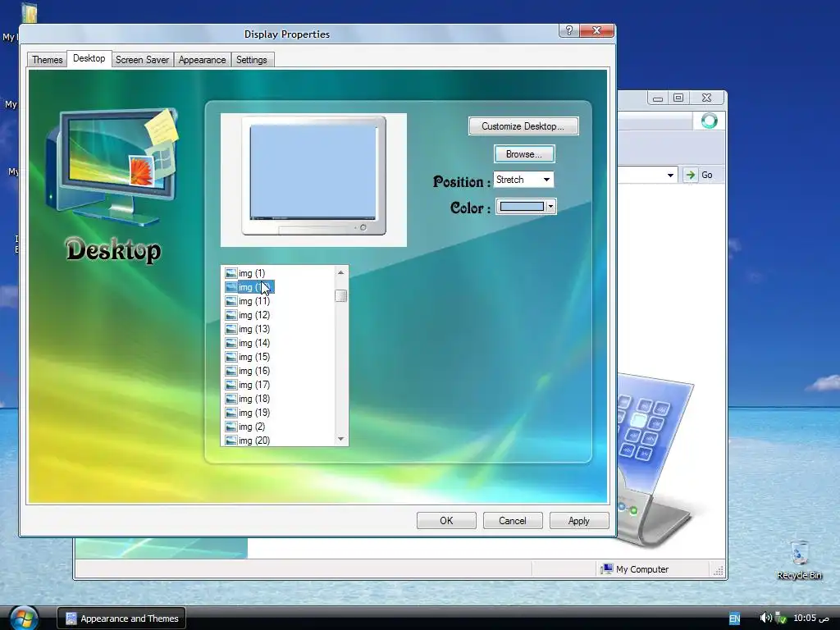Viewport: 840px width, 630px height.
Task: Click Appearance and Themes taskbar button
Action: click(121, 619)
